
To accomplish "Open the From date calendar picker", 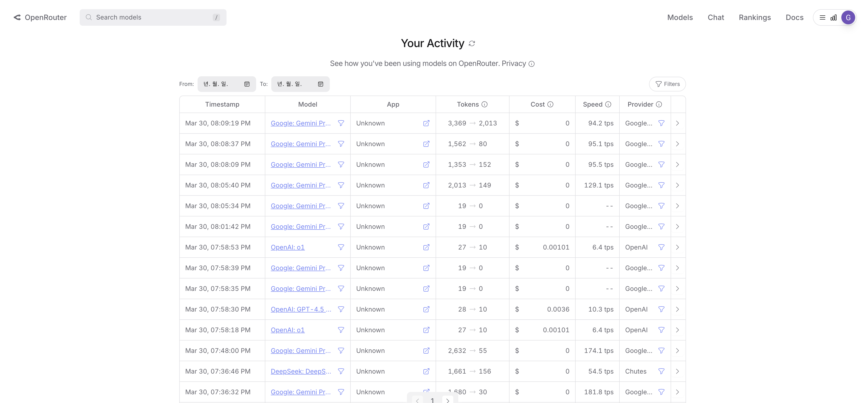I will (247, 84).
